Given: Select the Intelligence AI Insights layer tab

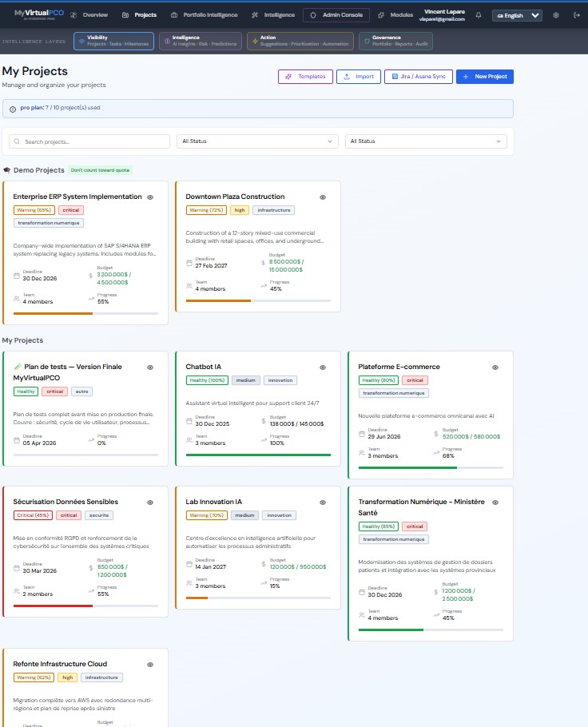Looking at the screenshot, I should tap(201, 41).
